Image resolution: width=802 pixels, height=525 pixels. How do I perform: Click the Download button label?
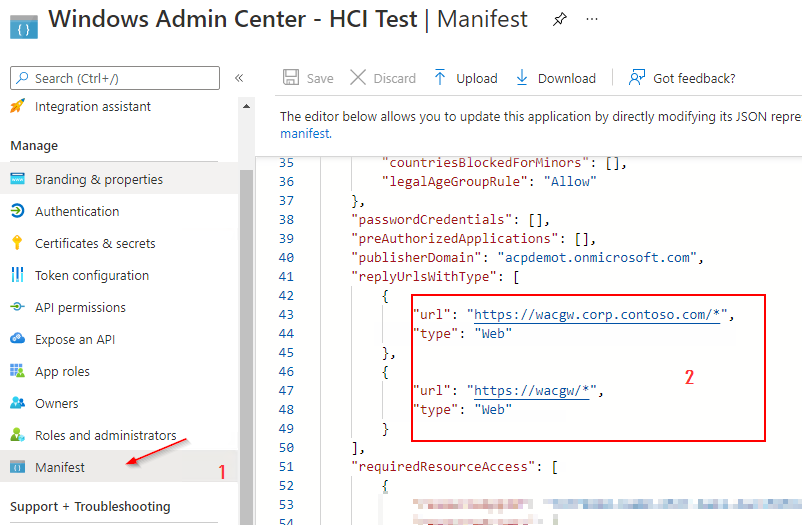point(567,78)
